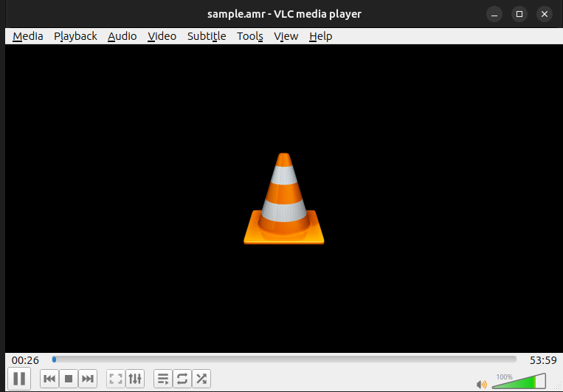Toggle remaining time on 53:59 label
Image resolution: width=563 pixels, height=392 pixels.
pos(543,360)
